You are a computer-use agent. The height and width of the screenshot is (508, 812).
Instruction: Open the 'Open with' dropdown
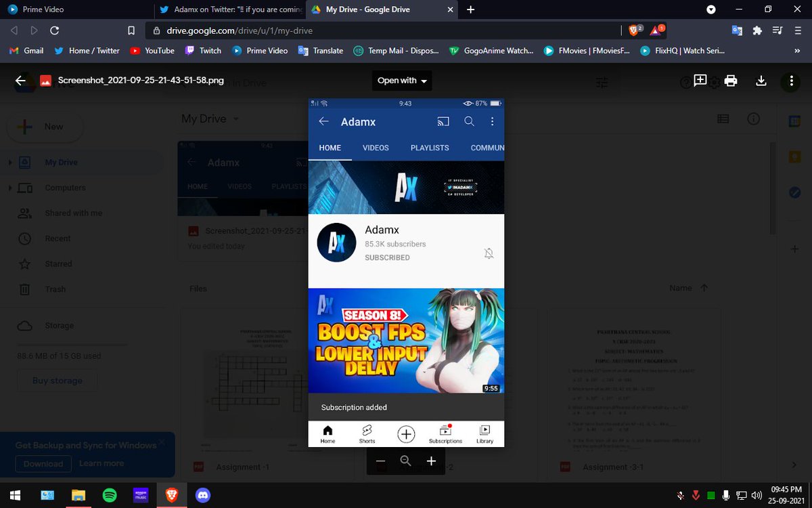(x=402, y=81)
